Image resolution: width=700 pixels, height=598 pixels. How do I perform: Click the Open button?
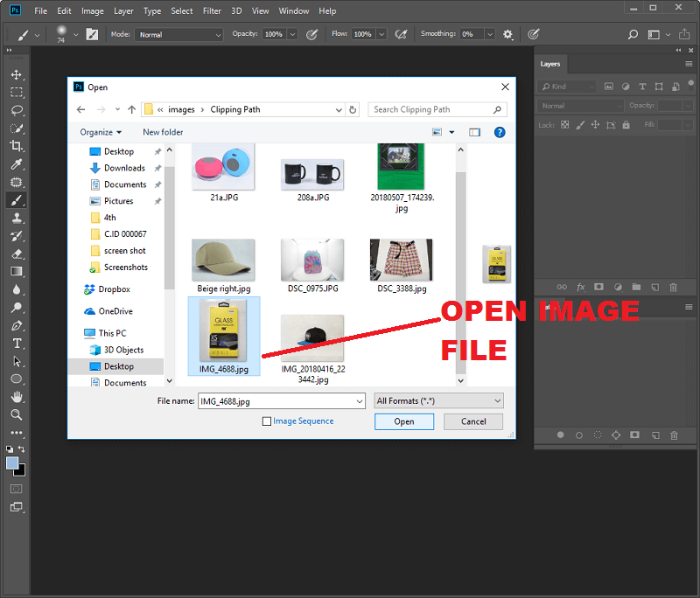pyautogui.click(x=403, y=421)
